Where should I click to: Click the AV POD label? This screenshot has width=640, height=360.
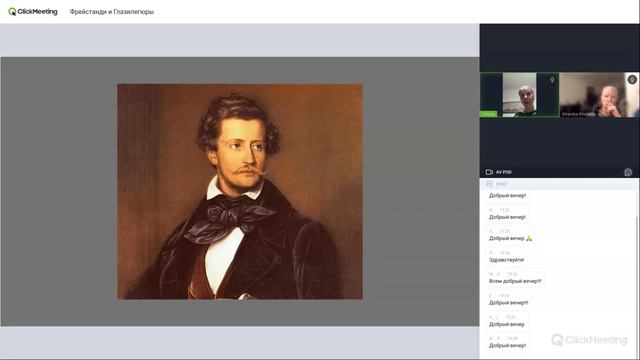pyautogui.click(x=504, y=172)
